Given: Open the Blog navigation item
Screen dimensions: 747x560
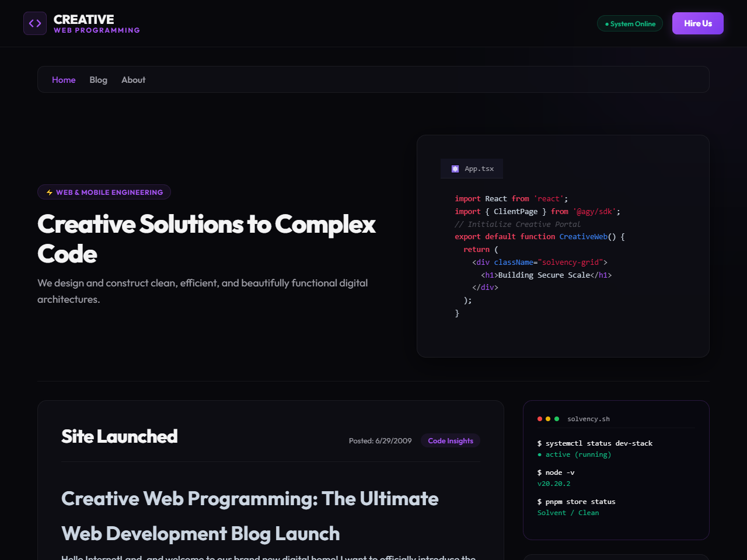Looking at the screenshot, I should pos(98,80).
